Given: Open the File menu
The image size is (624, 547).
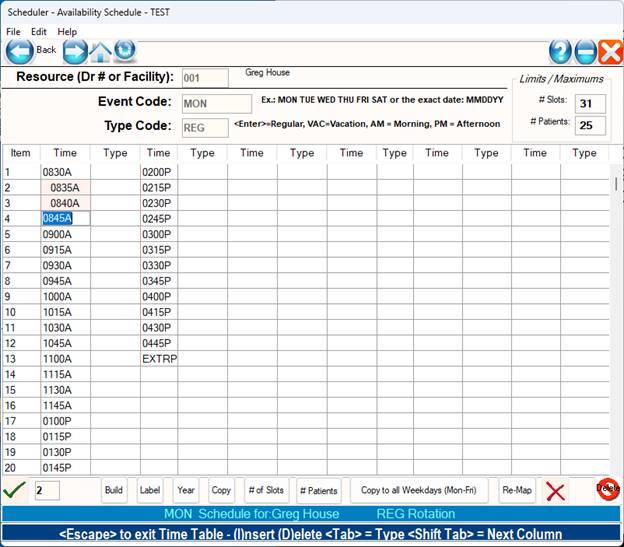Looking at the screenshot, I should (x=13, y=32).
